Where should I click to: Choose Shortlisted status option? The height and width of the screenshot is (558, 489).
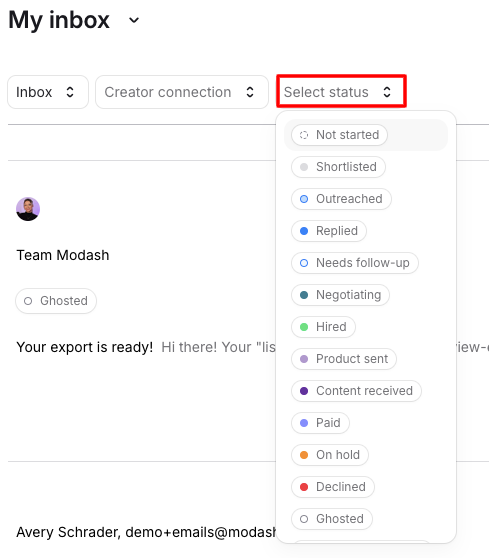[338, 167]
